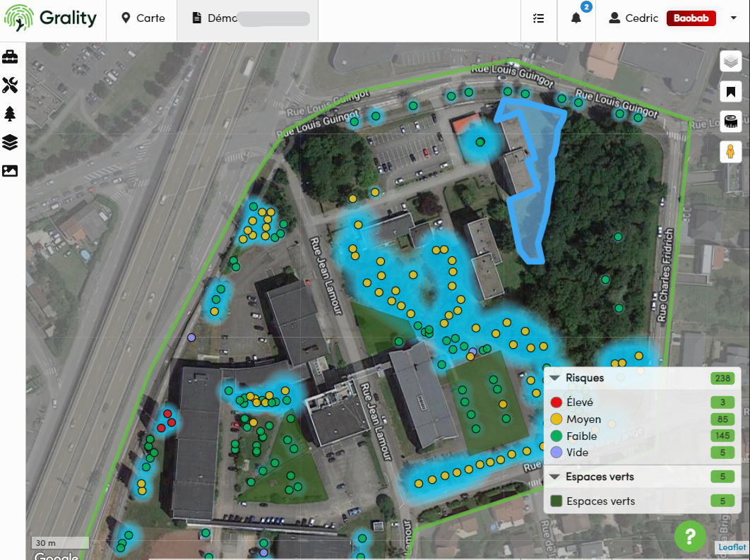Click the Baobab badge
The height and width of the screenshot is (560, 750).
click(x=691, y=18)
